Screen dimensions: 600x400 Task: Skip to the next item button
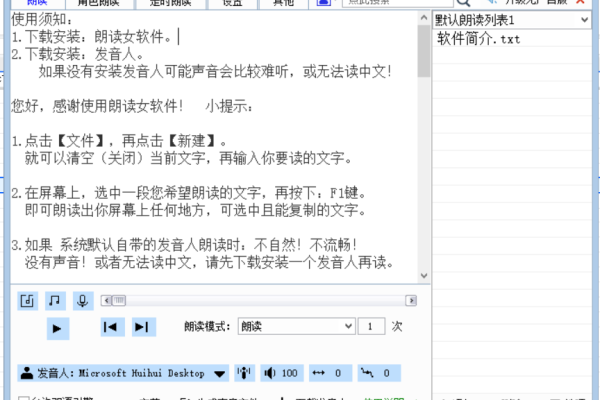pyautogui.click(x=144, y=327)
